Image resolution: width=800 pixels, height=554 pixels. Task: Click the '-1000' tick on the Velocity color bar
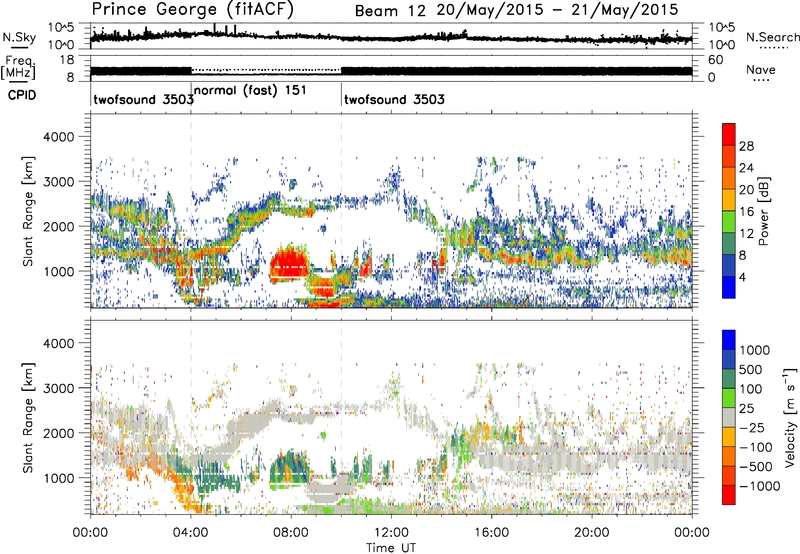click(x=760, y=486)
